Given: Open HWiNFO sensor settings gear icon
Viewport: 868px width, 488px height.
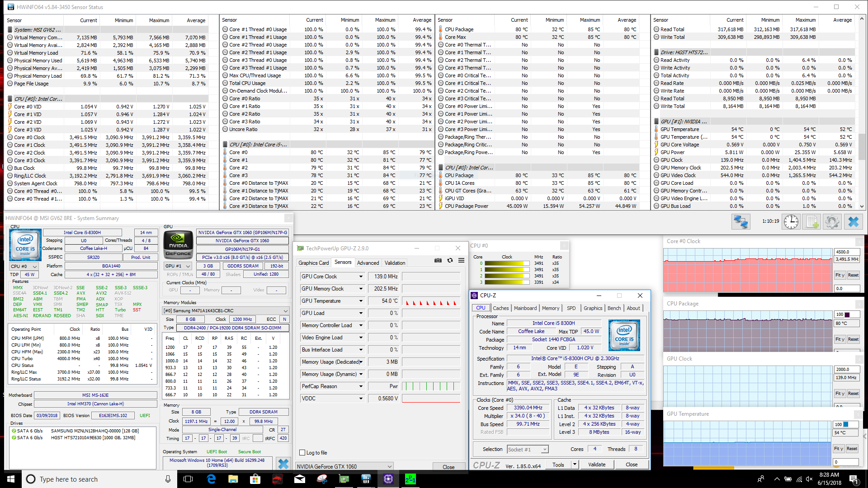Looking at the screenshot, I should (832, 222).
